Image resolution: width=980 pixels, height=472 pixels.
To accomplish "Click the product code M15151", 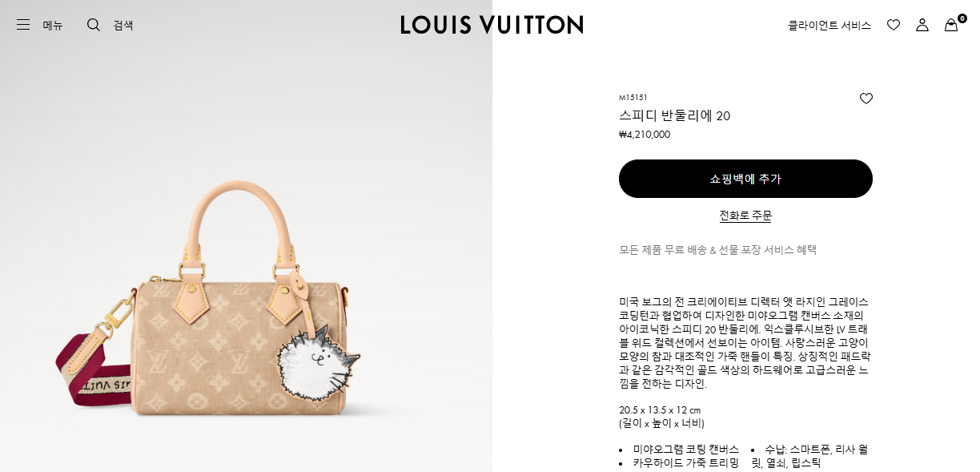I will click(633, 97).
